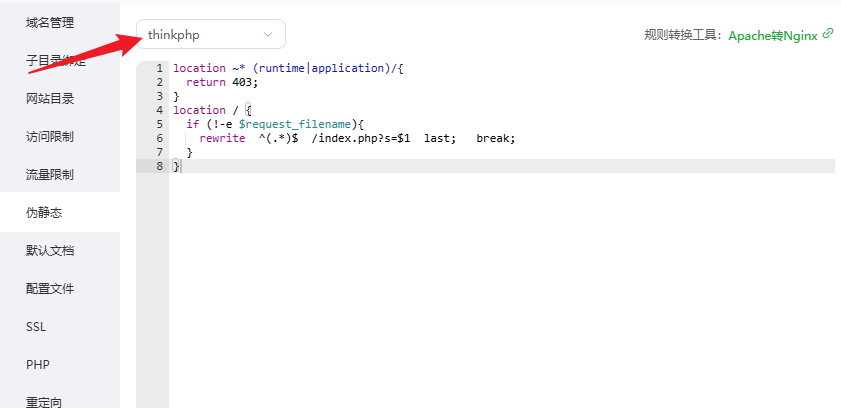The image size is (841, 408).
Task: Open the Apache转Nginx conversion tool link
Action: 773,35
